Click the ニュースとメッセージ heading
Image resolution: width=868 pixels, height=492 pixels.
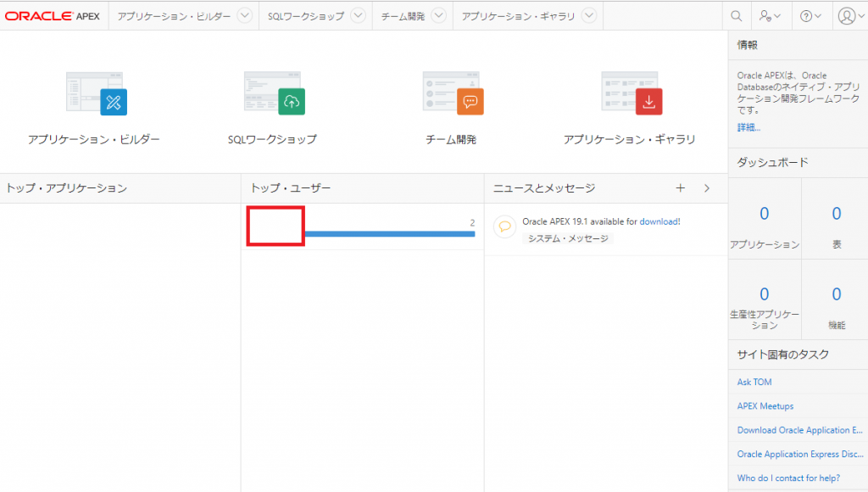tap(544, 188)
